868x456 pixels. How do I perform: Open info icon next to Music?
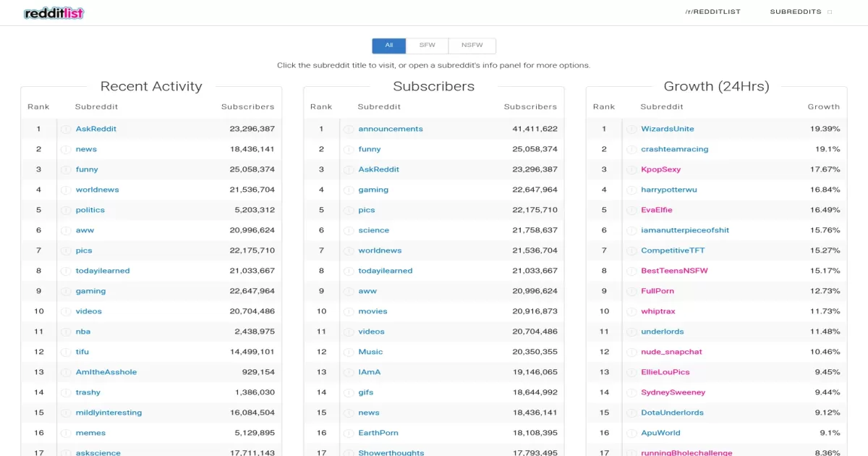point(348,352)
